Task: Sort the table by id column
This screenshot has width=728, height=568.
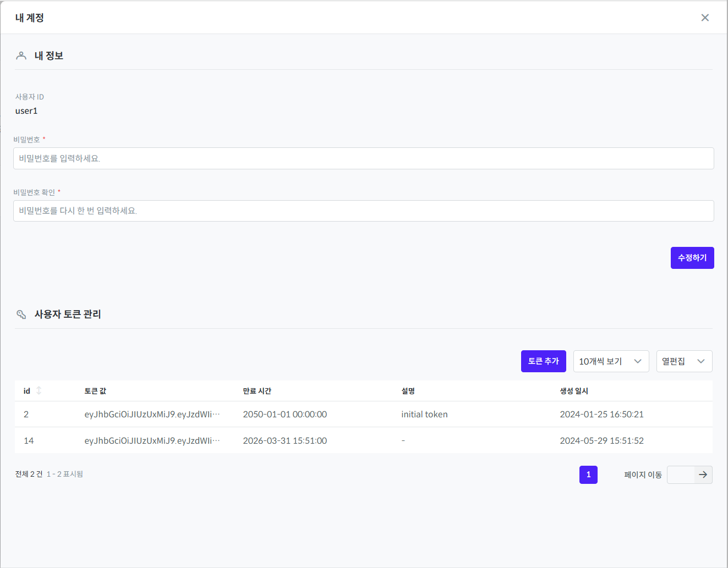Action: click(x=39, y=390)
